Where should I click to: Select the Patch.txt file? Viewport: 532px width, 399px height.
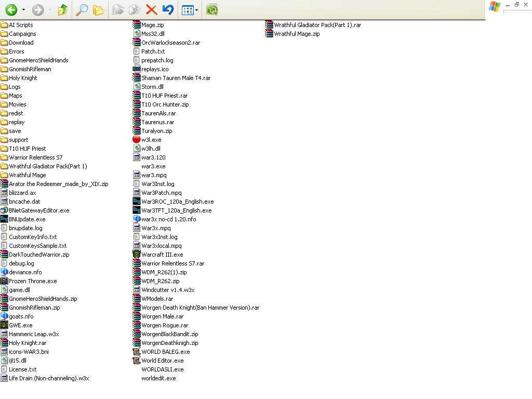[149, 51]
